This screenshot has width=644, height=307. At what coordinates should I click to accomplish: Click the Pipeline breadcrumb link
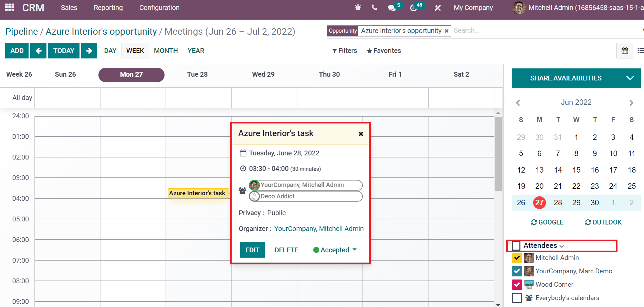tap(22, 31)
